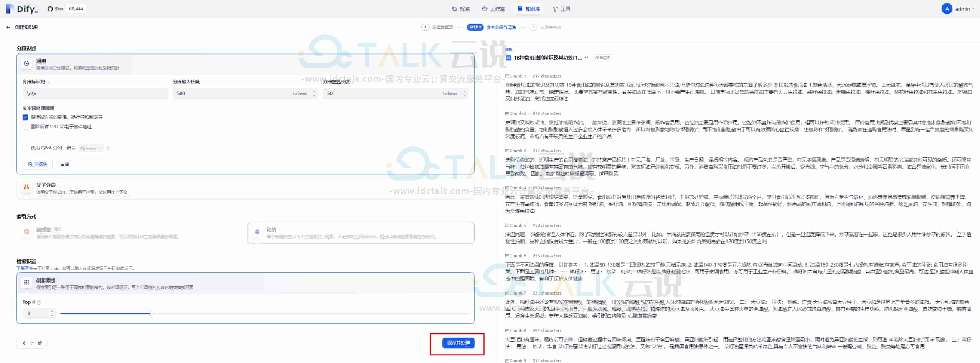
Task: Select the 通用 chunking mode card
Action: point(246,64)
